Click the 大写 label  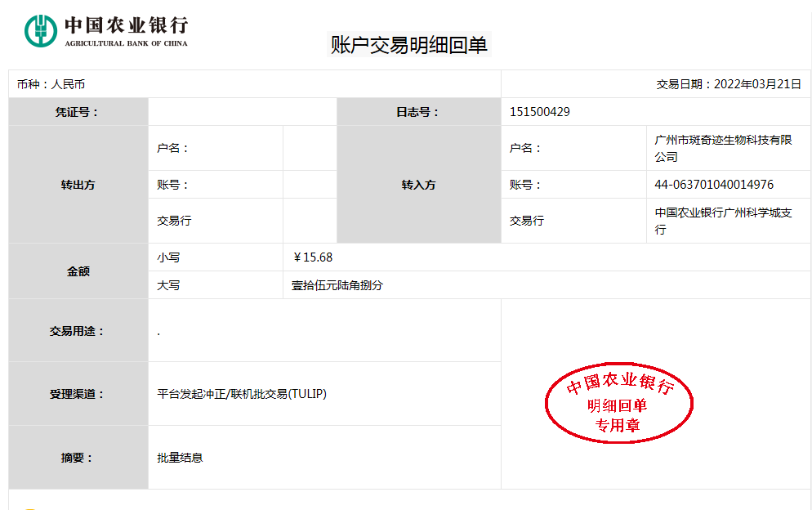[x=168, y=285]
